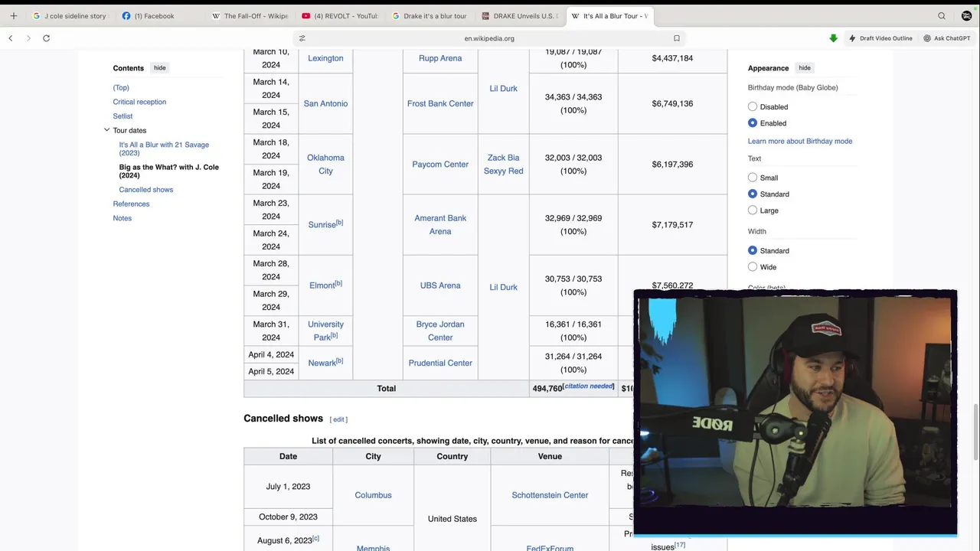Image resolution: width=980 pixels, height=551 pixels.
Task: Jump to Notes section
Action: tap(122, 218)
